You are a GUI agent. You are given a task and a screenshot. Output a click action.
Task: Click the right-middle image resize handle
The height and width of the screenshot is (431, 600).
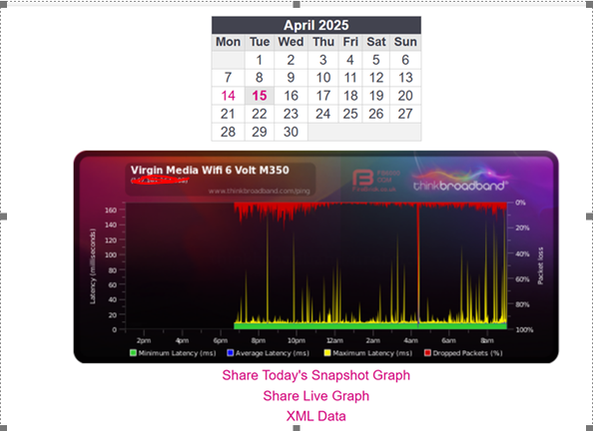point(589,217)
